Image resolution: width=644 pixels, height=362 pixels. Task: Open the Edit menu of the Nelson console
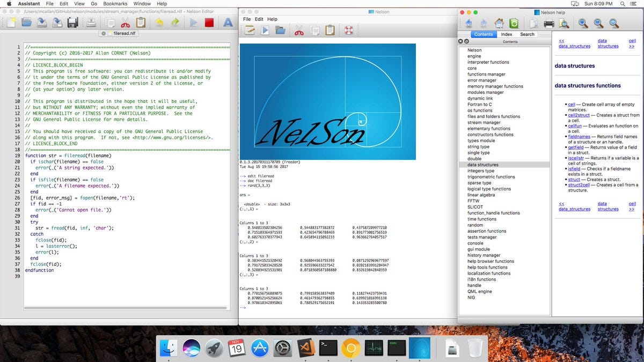(x=259, y=18)
